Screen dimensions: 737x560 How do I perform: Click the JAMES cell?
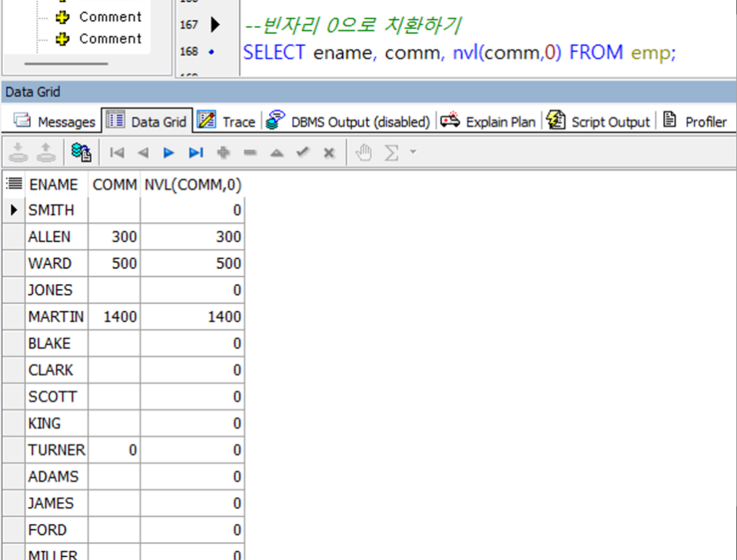coord(57,504)
